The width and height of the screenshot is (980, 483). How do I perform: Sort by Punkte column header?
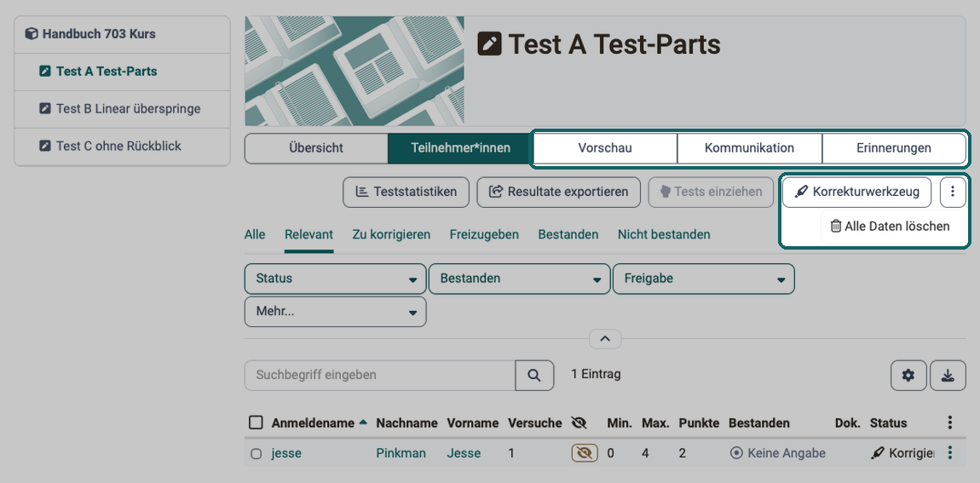pos(700,423)
